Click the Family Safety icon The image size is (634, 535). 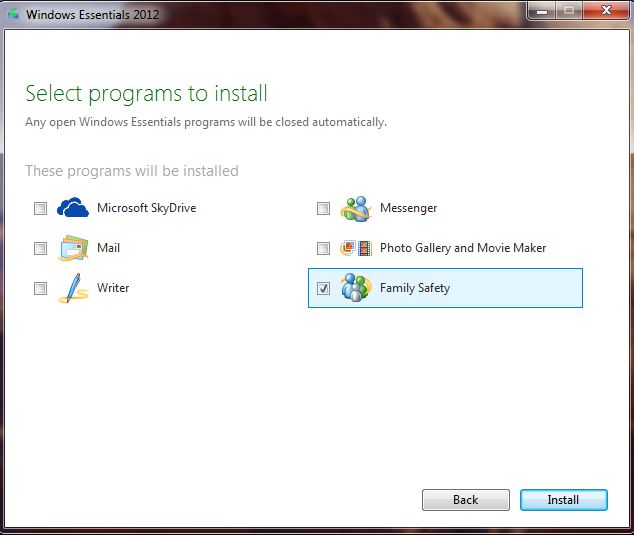pos(356,288)
